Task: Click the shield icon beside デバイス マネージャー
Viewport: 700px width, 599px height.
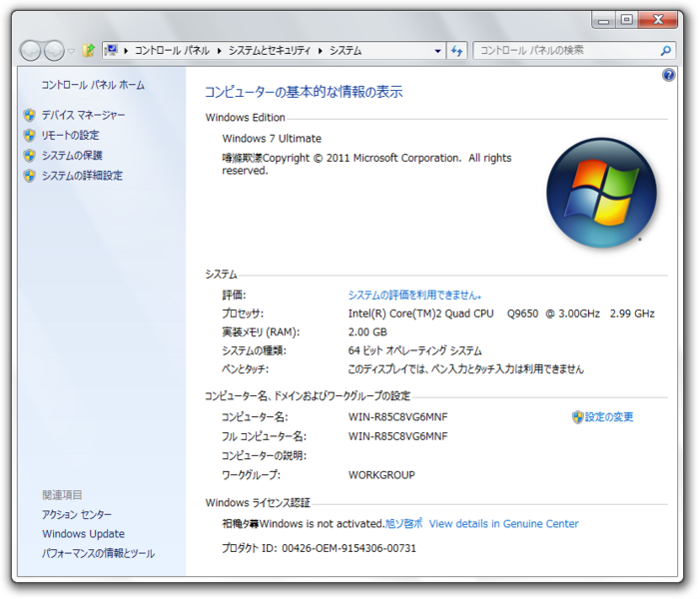Action: (30, 115)
